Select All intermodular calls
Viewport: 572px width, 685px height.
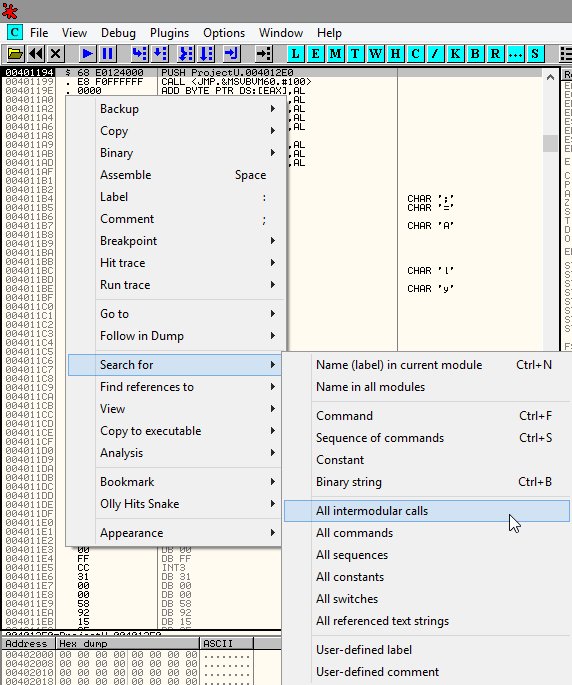coord(427,511)
